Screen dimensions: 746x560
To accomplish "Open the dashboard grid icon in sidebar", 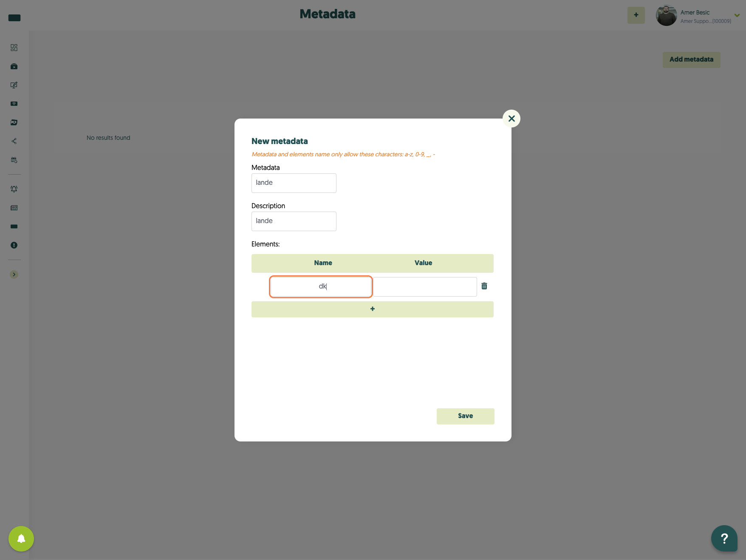I will pyautogui.click(x=14, y=48).
